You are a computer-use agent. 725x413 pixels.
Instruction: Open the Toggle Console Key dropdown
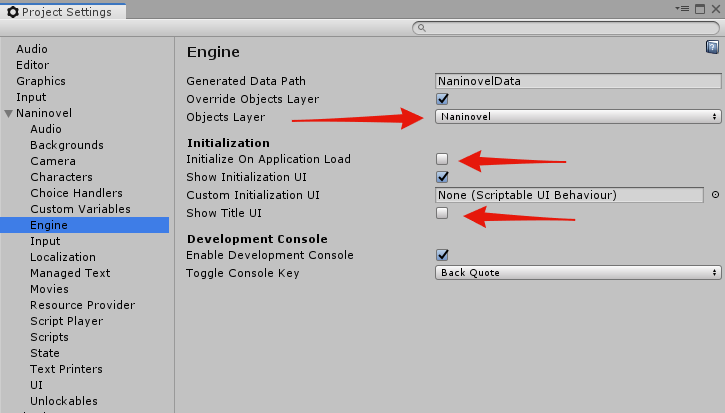(x=578, y=273)
